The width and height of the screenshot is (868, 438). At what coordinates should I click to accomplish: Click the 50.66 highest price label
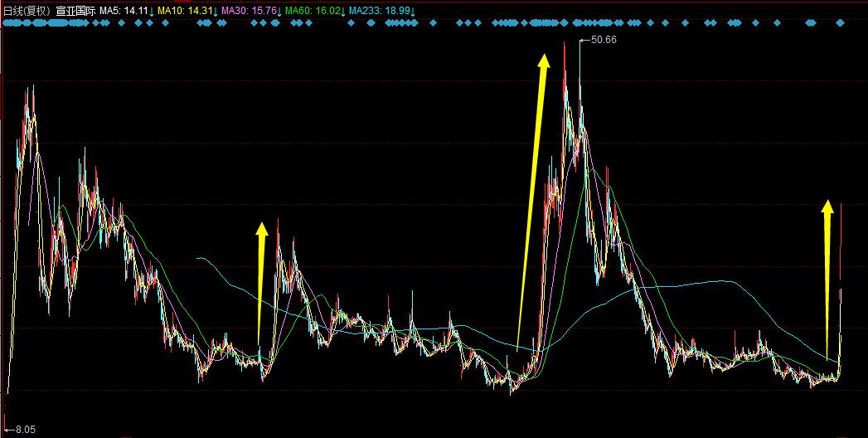tap(603, 39)
